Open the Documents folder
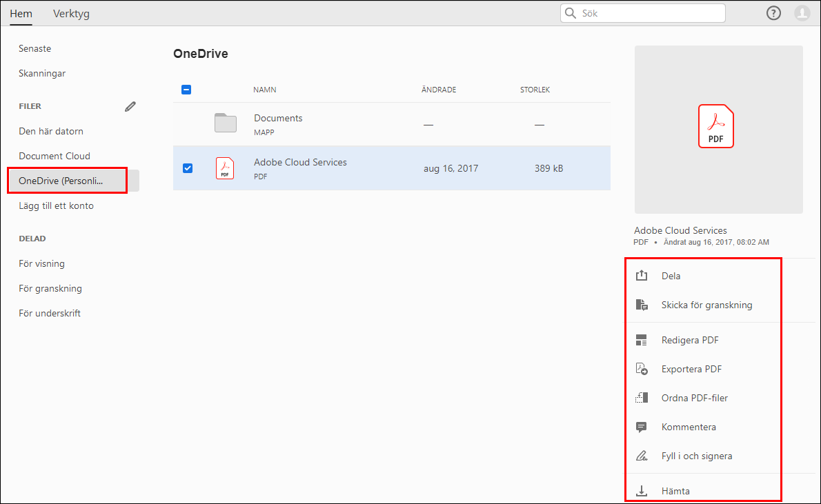 (x=278, y=118)
